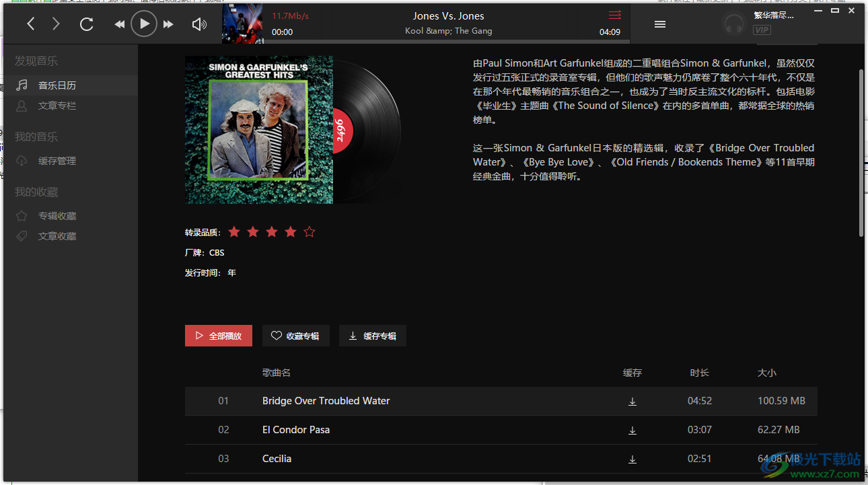Open the hamburger main menu
This screenshot has width=868, height=485.
pos(660,24)
